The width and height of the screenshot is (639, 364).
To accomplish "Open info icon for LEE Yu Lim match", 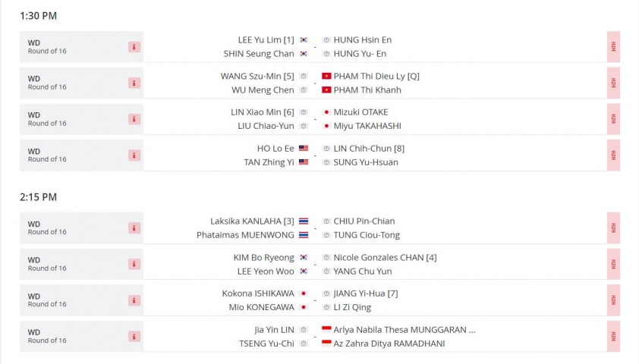I will pos(134,47).
